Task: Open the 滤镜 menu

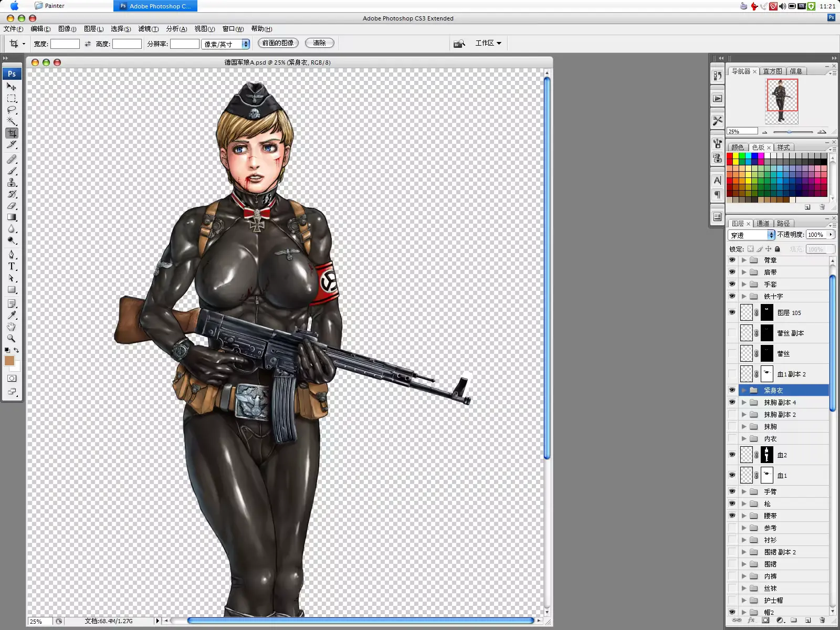Action: (x=149, y=29)
